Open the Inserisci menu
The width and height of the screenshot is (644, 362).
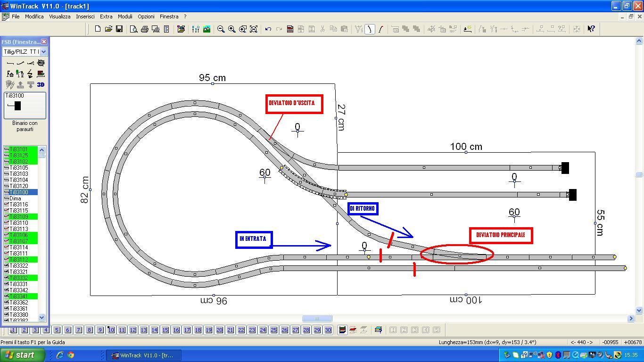point(85,16)
